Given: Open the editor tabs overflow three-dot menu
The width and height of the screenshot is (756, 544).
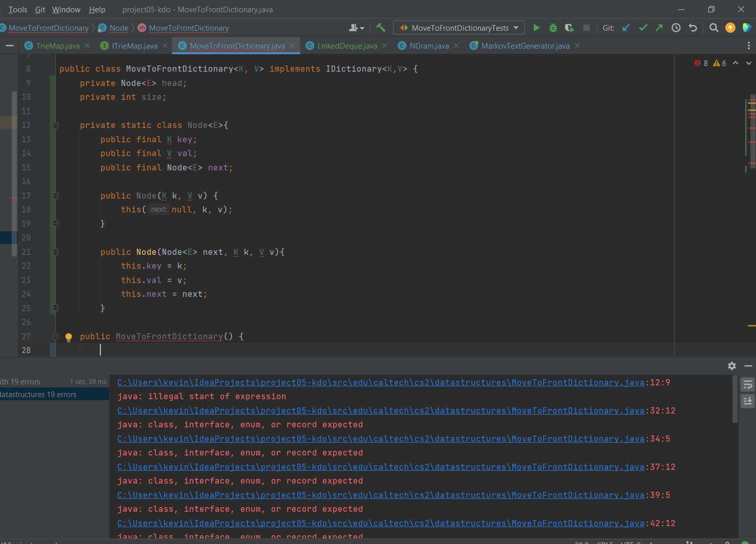Looking at the screenshot, I should click(748, 46).
